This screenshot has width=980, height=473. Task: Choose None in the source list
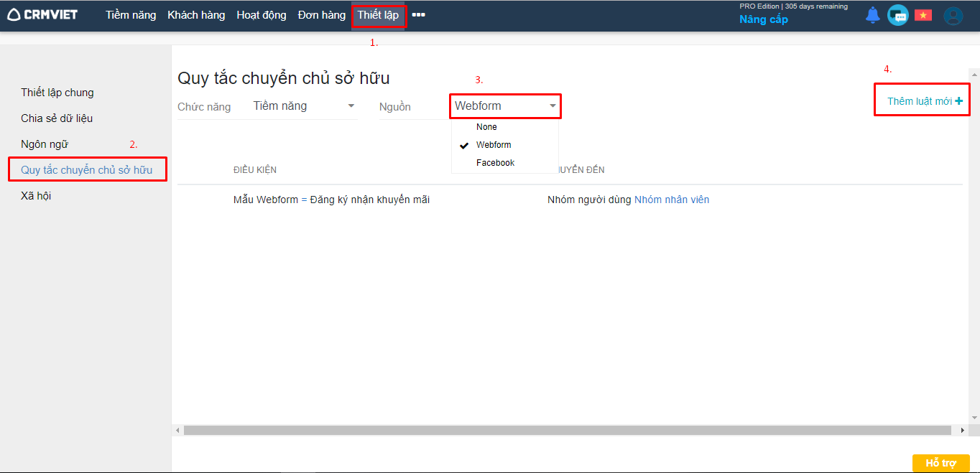(x=486, y=127)
